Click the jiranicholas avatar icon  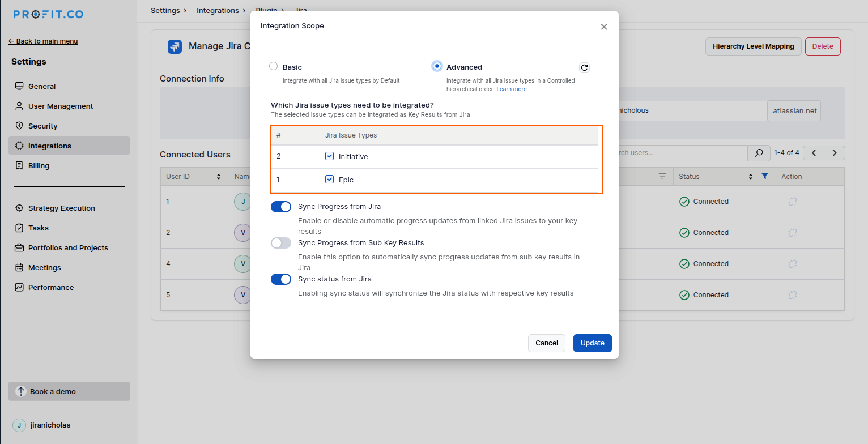tap(19, 425)
